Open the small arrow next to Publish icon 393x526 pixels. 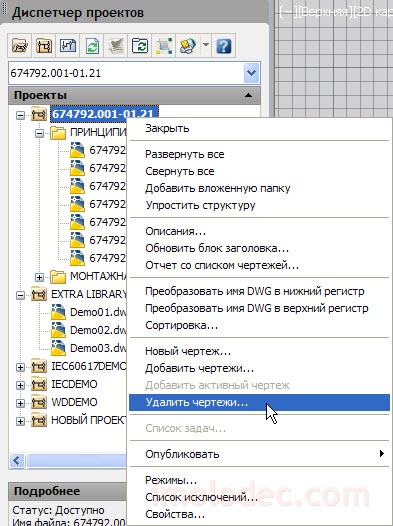tap(206, 45)
